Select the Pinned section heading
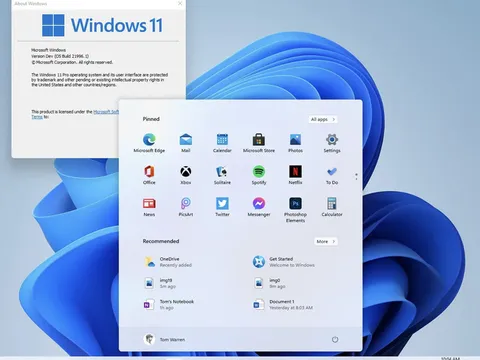The height and width of the screenshot is (360, 480). pyautogui.click(x=151, y=119)
